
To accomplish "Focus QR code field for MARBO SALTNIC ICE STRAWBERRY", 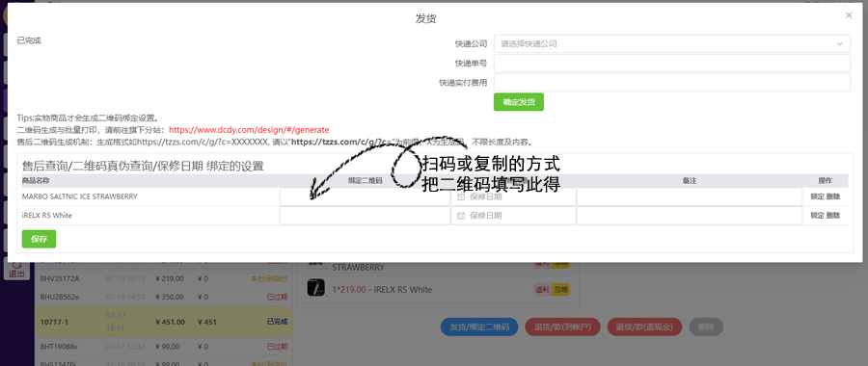I will pyautogui.click(x=365, y=196).
